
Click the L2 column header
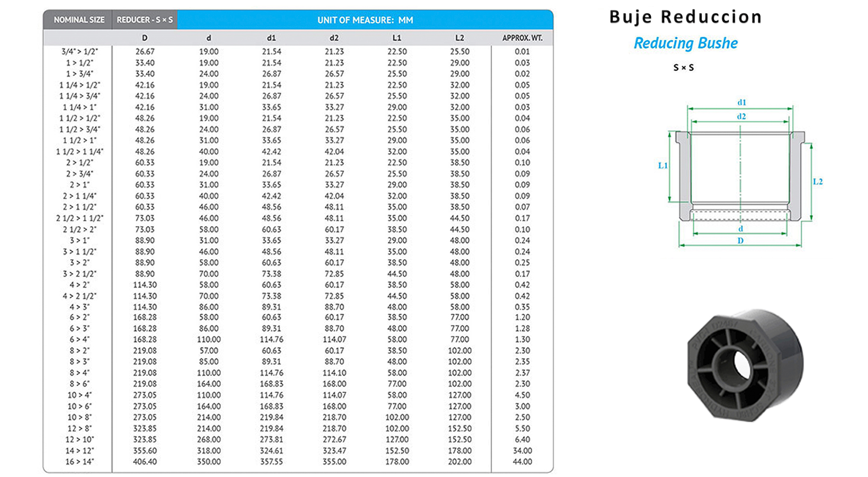point(460,38)
